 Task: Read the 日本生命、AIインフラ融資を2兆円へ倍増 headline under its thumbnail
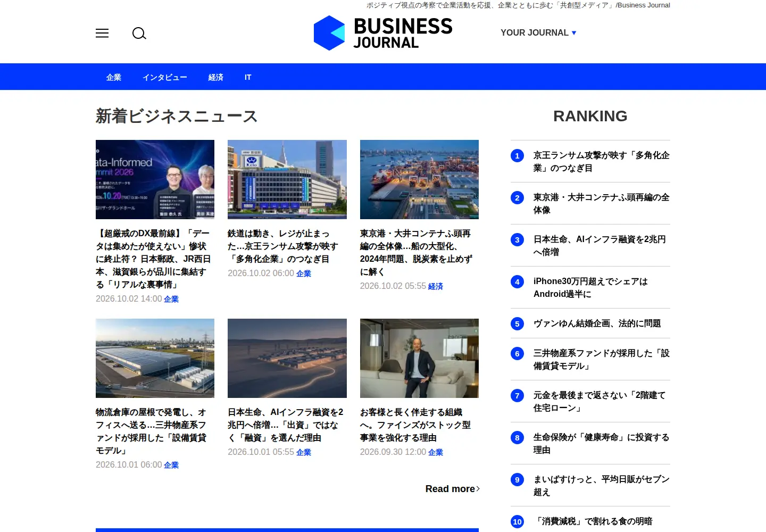[x=286, y=425]
